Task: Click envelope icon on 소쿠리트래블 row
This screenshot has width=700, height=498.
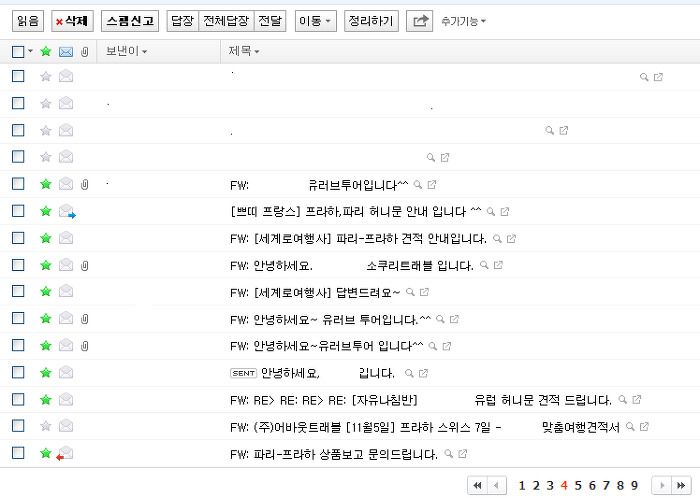Action: [66, 265]
